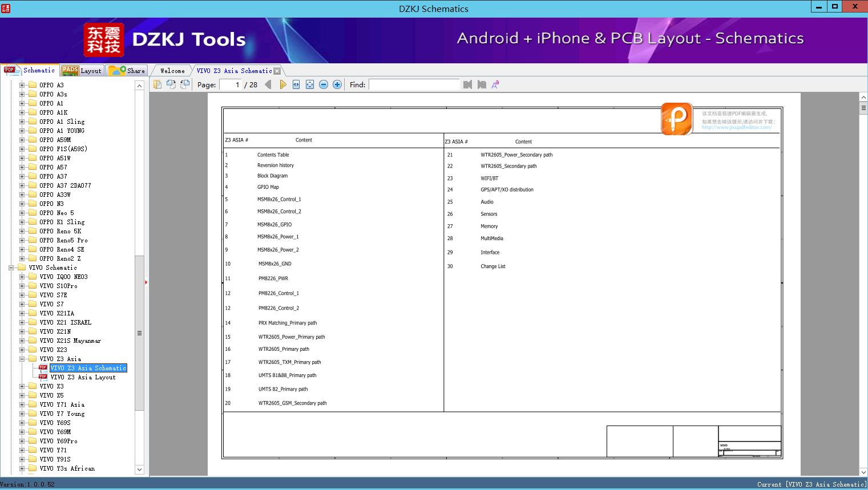Select VIVO Z3 Asia Schematic in the tree

(x=88, y=368)
